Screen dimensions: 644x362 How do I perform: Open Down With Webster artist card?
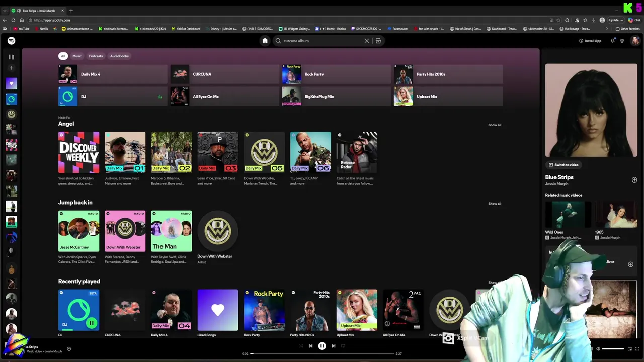coord(217,237)
